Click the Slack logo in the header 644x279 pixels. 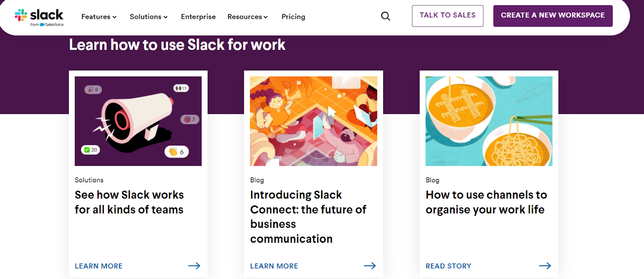pos(39,17)
